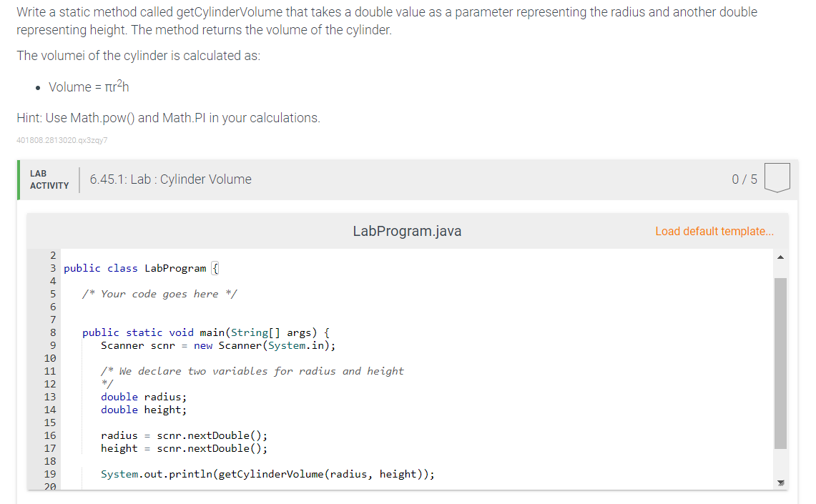The image size is (816, 504).
Task: Click the scrollbar down arrow in code editor
Action: tap(780, 483)
